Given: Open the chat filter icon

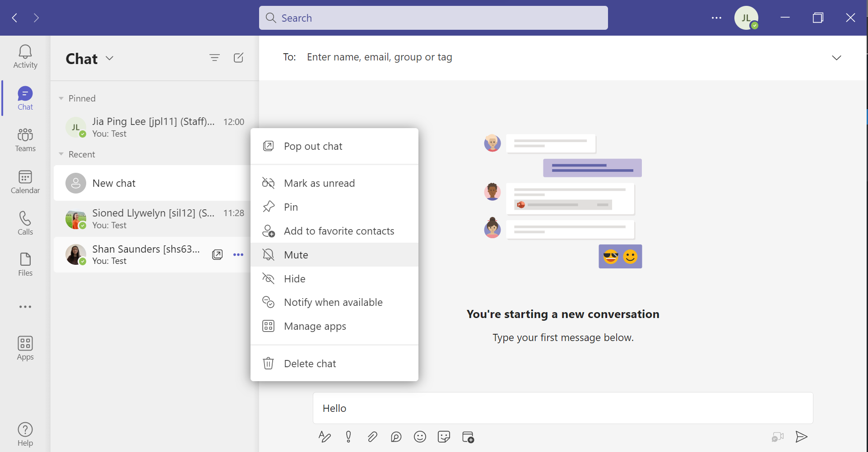Looking at the screenshot, I should [214, 58].
